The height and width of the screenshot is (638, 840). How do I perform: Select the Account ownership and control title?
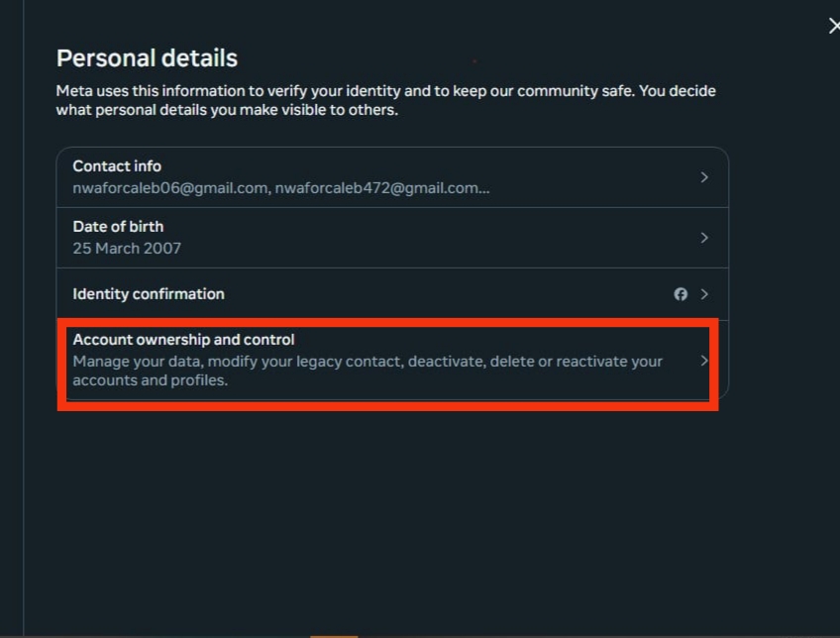pyautogui.click(x=184, y=340)
